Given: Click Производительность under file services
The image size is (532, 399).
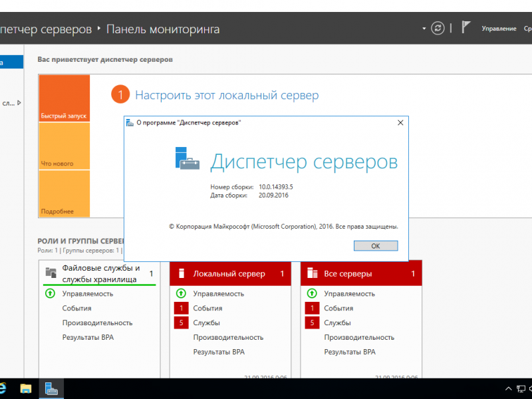Looking at the screenshot, I should 97,323.
